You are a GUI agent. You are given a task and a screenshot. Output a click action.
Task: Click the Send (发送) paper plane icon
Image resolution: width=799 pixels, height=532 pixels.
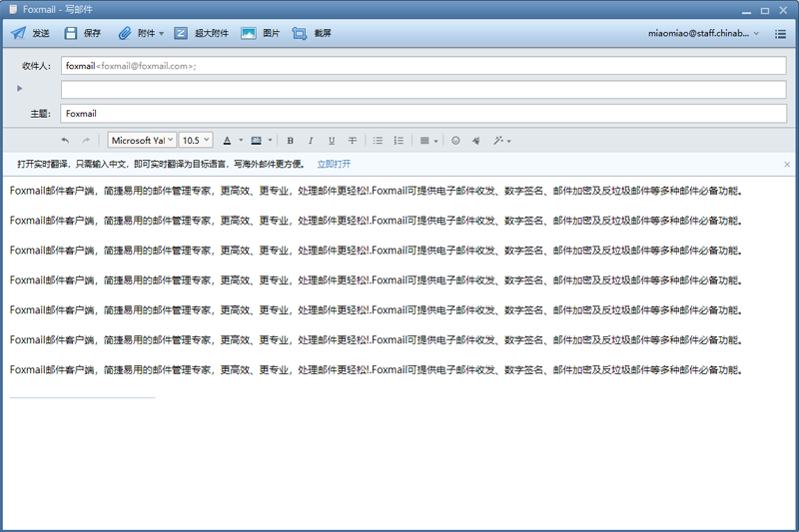click(x=18, y=33)
